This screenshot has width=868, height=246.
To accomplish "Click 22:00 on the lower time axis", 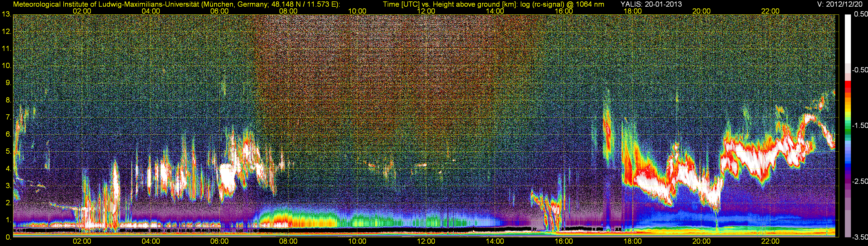I will point(770,241).
